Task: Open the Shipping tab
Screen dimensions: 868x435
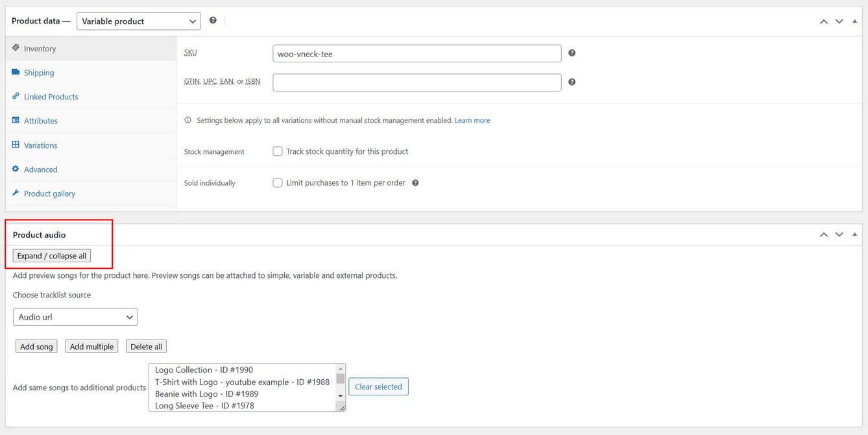Action: 39,73
